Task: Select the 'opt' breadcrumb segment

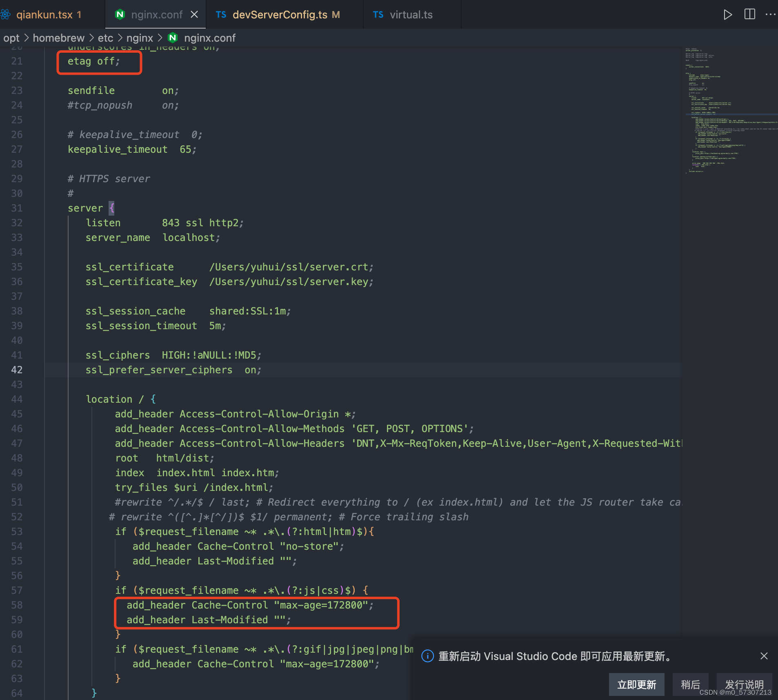Action: click(x=11, y=38)
